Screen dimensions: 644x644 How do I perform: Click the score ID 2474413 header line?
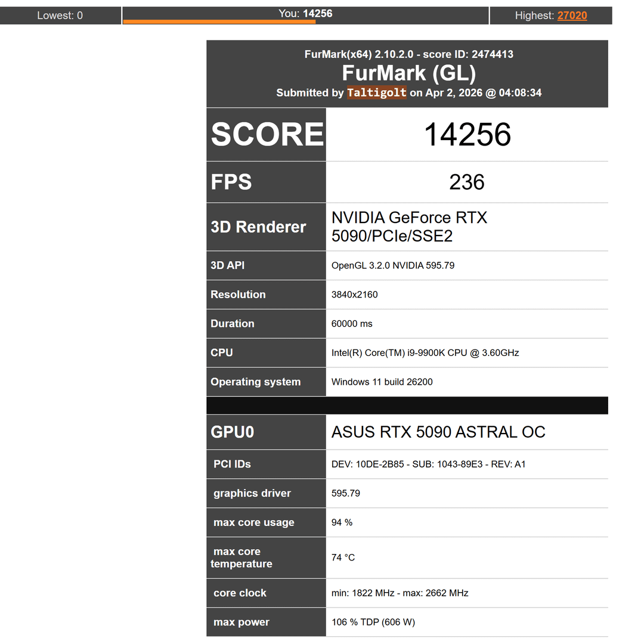[x=408, y=54]
